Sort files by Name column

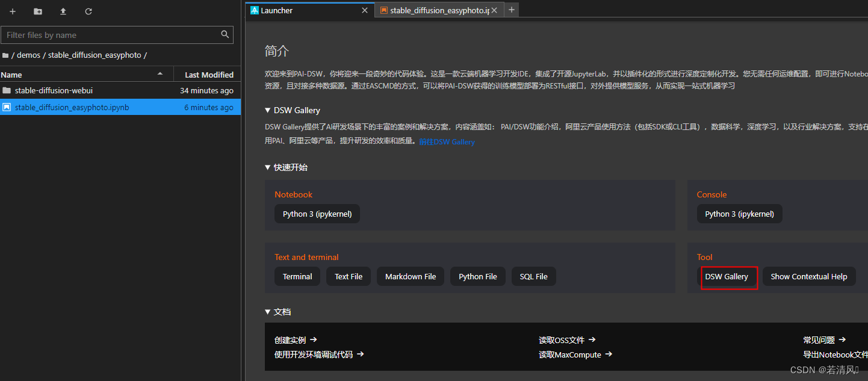(x=87, y=75)
